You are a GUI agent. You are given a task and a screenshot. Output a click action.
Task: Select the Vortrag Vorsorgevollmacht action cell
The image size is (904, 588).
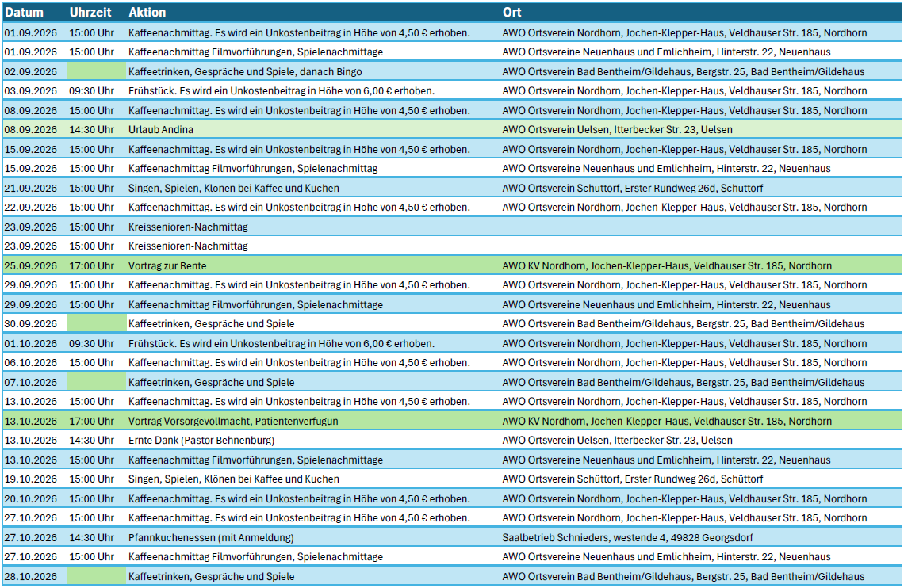[x=233, y=421]
